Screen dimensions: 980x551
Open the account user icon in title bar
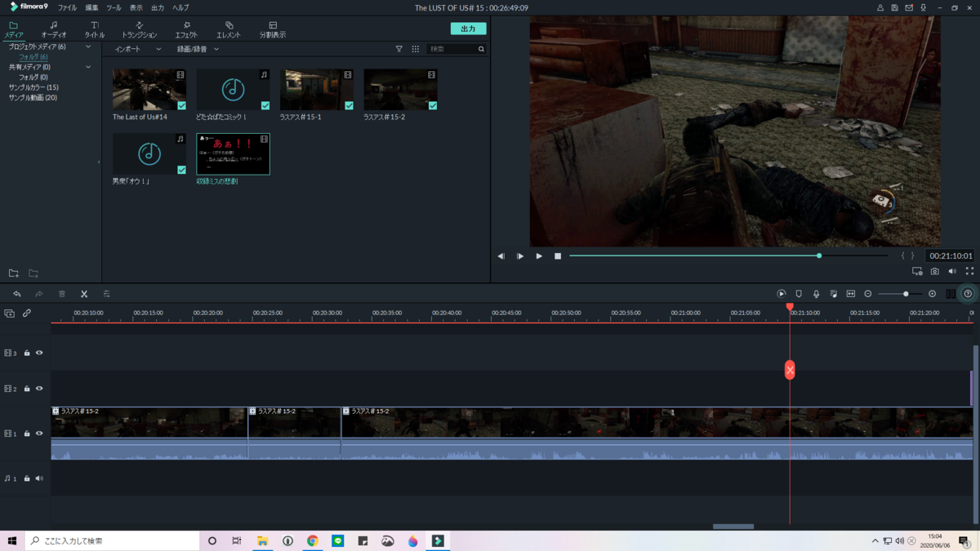click(x=880, y=7)
